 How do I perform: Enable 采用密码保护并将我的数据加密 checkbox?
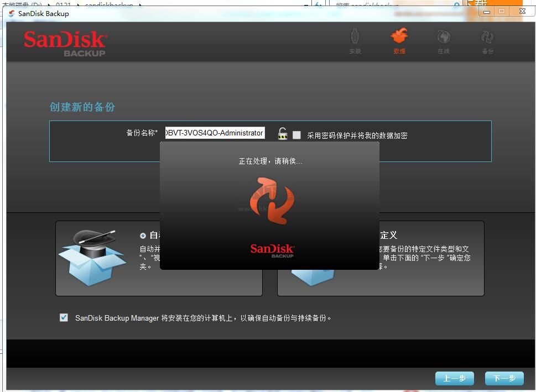[296, 135]
